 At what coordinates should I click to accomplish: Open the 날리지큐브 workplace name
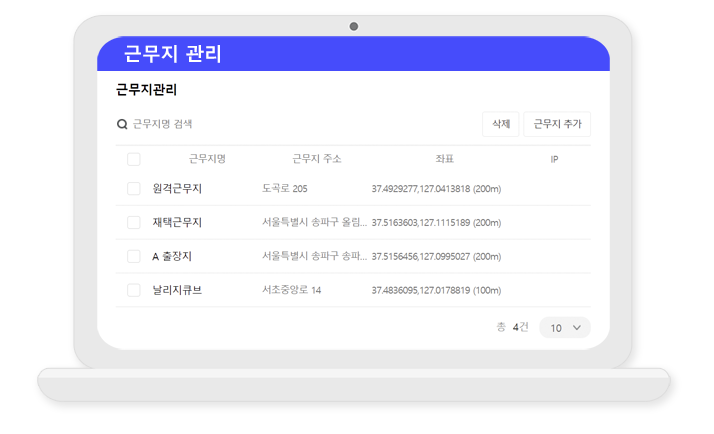(x=177, y=291)
